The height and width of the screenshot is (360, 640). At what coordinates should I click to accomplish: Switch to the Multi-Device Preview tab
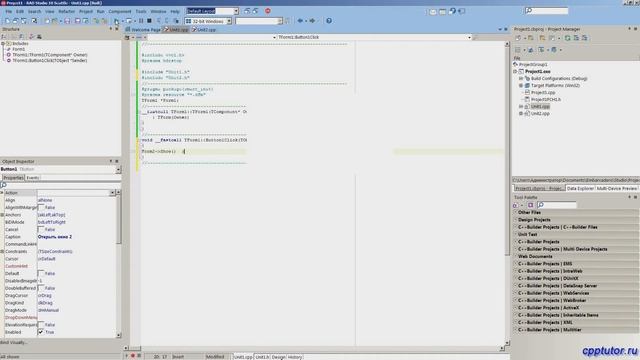coord(617,188)
